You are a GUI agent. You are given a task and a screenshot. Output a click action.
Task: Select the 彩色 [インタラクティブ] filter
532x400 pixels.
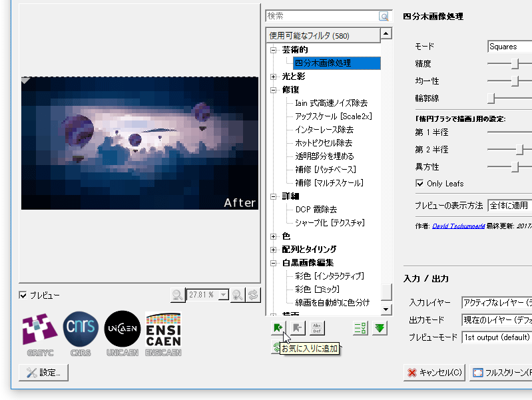coord(330,276)
